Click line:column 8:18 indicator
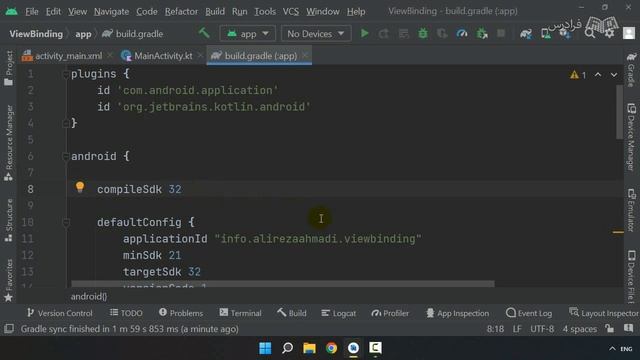This screenshot has width=640, height=360. (x=495, y=329)
